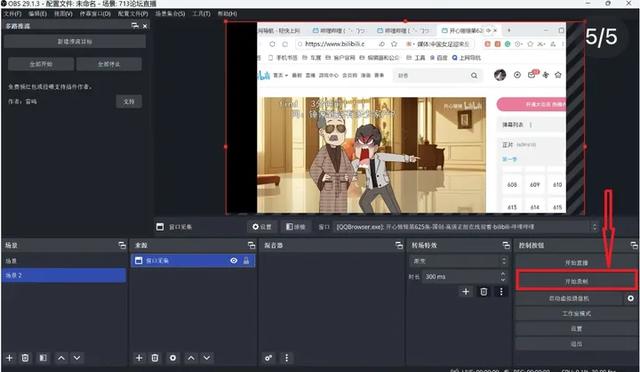Viewport: 640px width, 372px height.
Task: Open the 停靠窗口(D) menu
Action: click(95, 13)
